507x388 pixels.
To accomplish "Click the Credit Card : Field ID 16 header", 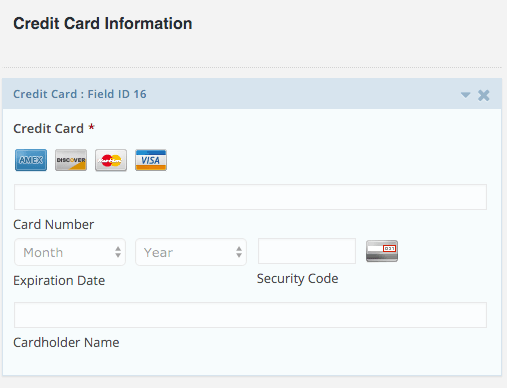I will tap(80, 94).
